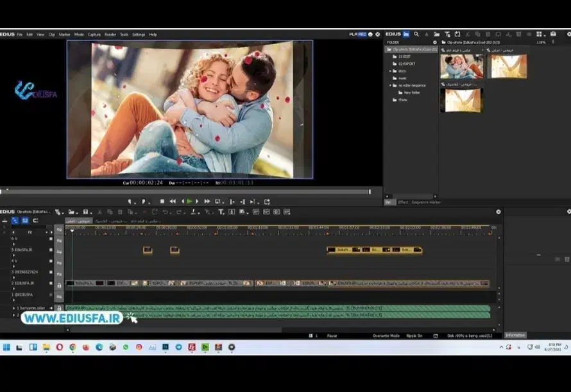Click the Search icon in the Bin panel
The image size is (571, 392).
click(416, 34)
